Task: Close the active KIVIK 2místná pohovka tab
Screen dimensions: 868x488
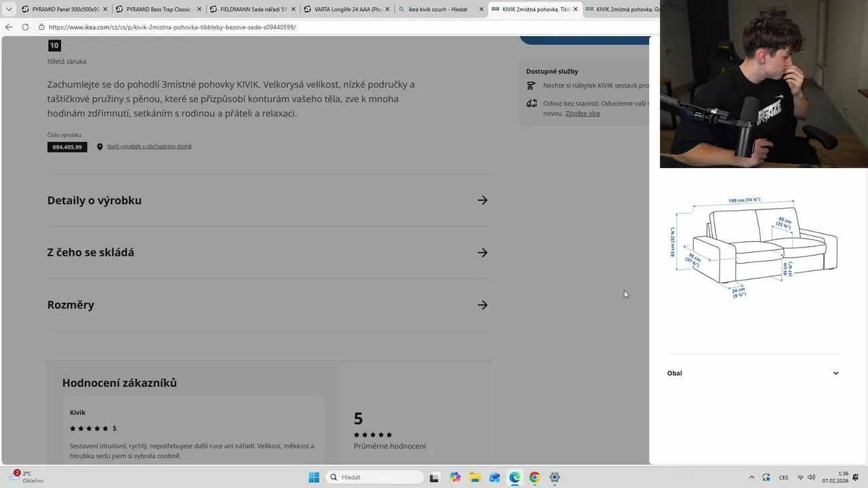Action: point(575,9)
